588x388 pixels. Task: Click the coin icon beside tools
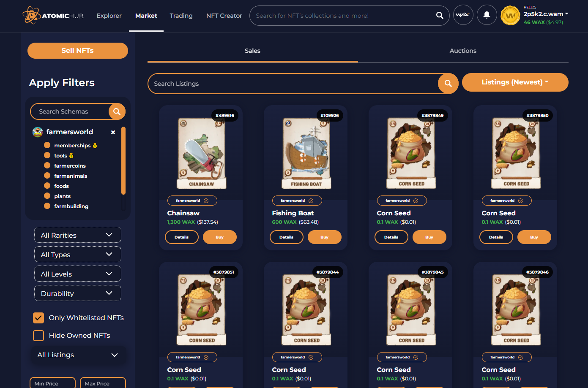coord(71,156)
